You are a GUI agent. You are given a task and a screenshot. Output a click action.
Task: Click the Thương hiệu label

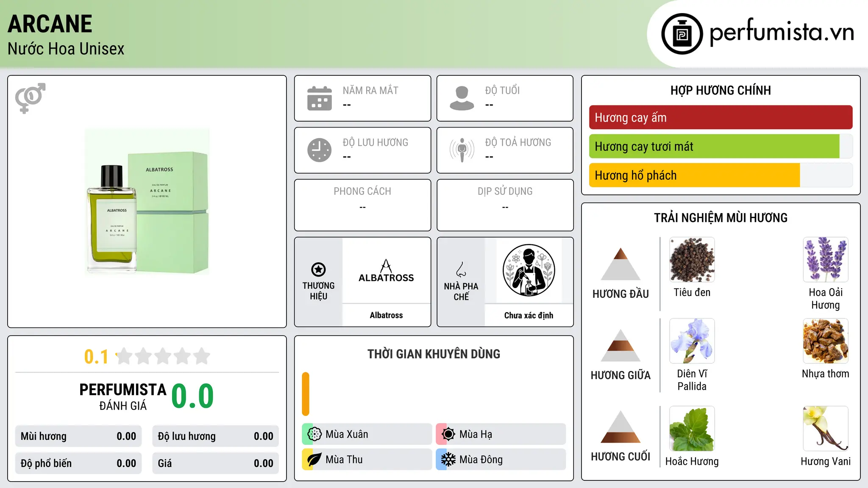[x=318, y=291]
